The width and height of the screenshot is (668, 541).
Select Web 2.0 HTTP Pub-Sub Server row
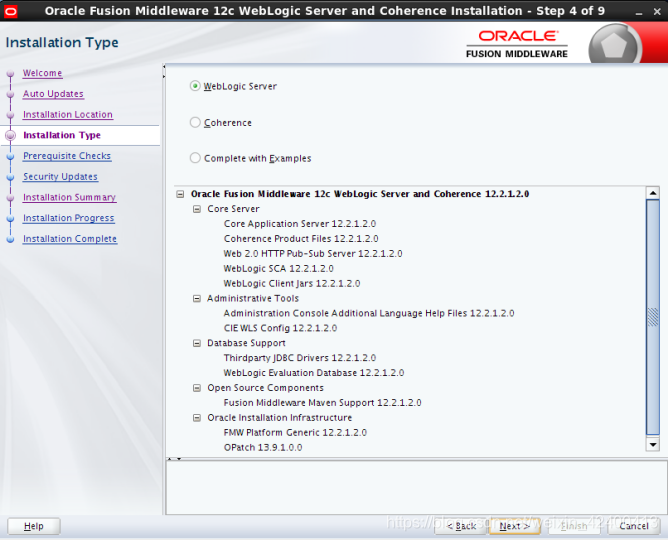pyautogui.click(x=313, y=254)
